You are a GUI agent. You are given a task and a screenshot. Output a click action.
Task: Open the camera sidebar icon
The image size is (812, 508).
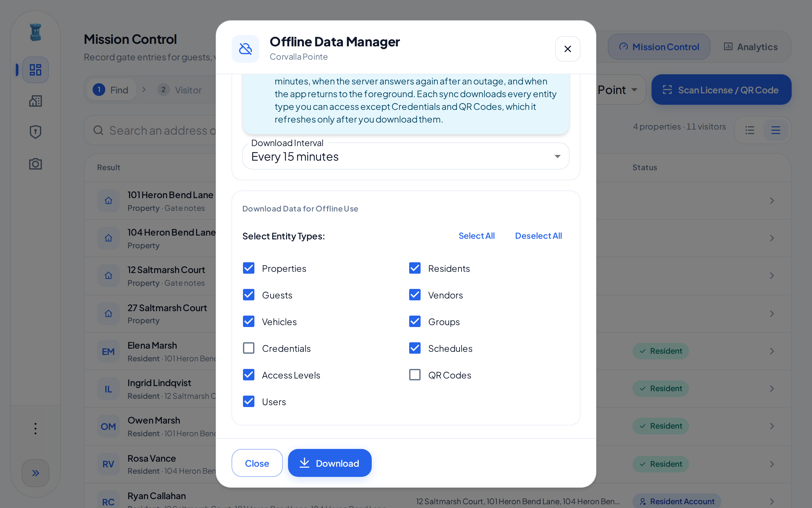[x=36, y=164]
